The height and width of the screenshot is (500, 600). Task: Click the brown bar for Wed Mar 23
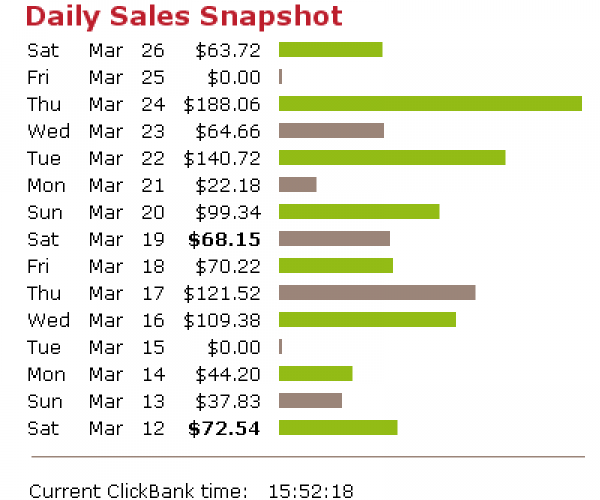[331, 131]
